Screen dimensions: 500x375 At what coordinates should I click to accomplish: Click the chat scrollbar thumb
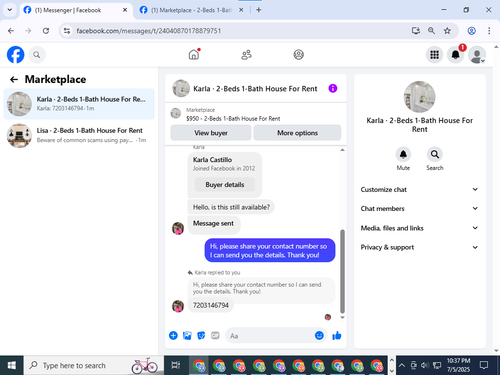click(x=342, y=271)
